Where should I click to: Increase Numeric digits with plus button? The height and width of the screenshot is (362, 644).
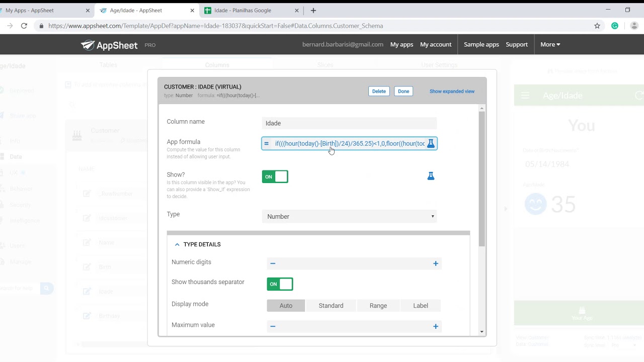[x=436, y=263]
